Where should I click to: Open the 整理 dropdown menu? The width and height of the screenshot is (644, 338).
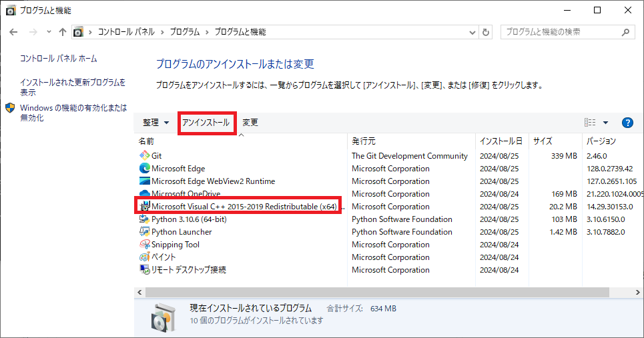pyautogui.click(x=155, y=123)
